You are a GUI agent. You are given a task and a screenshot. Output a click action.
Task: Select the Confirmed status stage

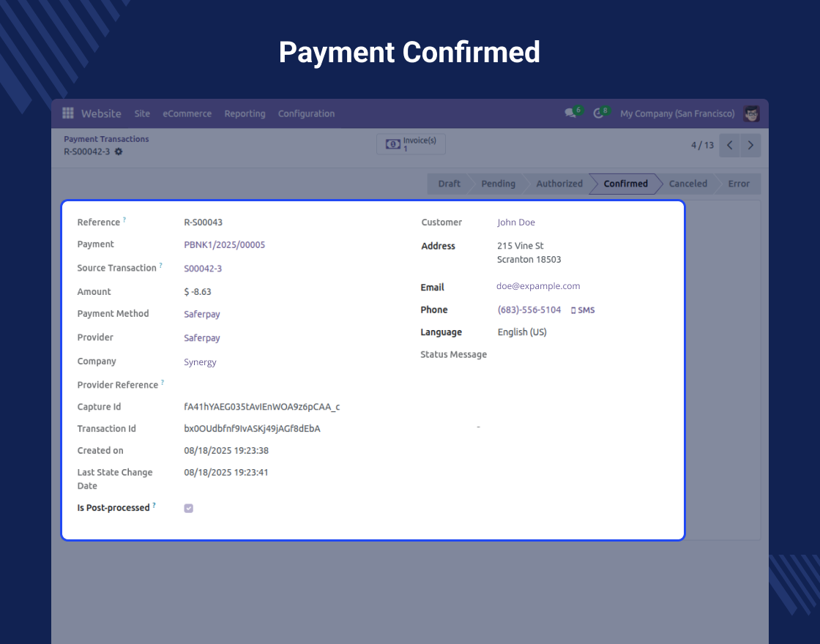tap(625, 184)
